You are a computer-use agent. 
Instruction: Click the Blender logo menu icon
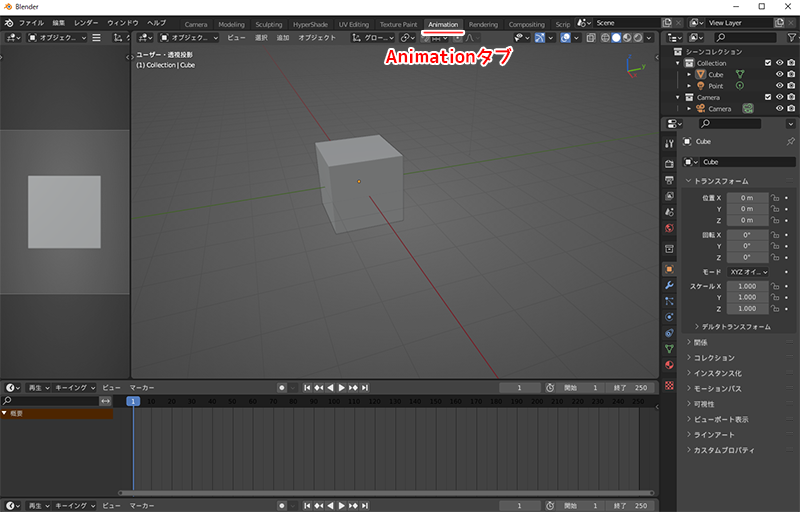(x=8, y=22)
